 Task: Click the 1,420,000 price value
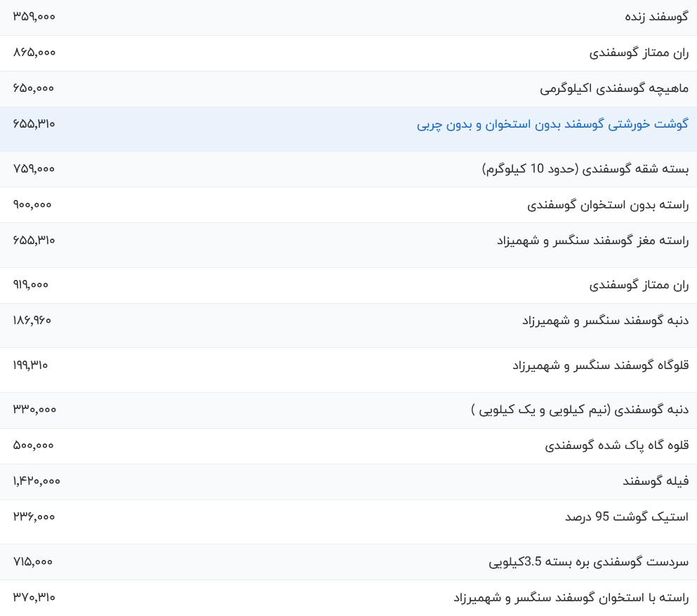36,481
